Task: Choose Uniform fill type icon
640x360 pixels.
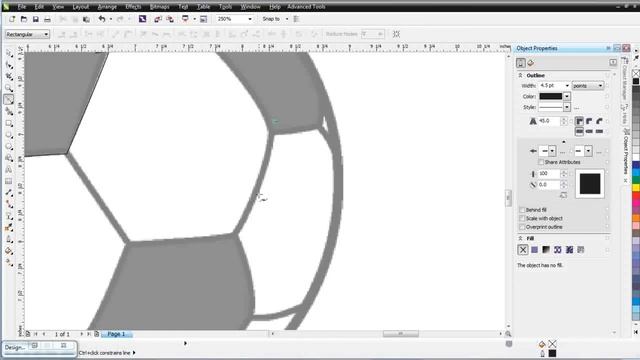Action: (534, 250)
